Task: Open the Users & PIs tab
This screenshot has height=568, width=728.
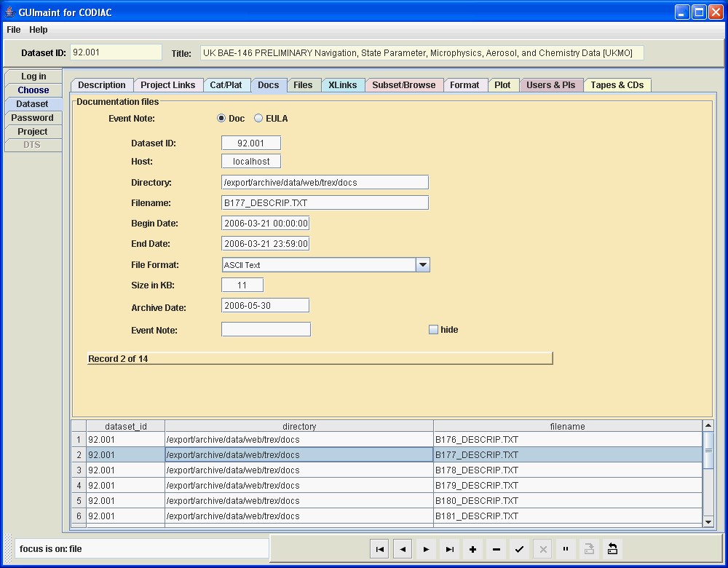Action: (x=550, y=85)
